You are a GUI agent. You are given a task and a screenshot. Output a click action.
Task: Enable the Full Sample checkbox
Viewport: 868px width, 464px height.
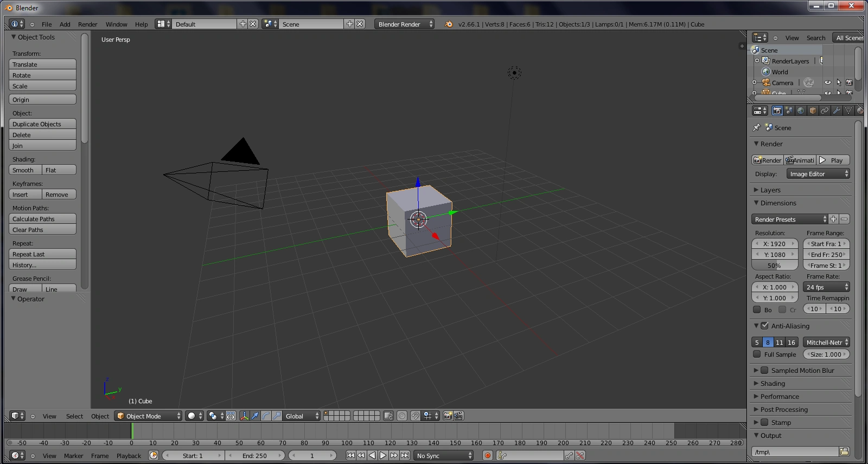click(757, 354)
